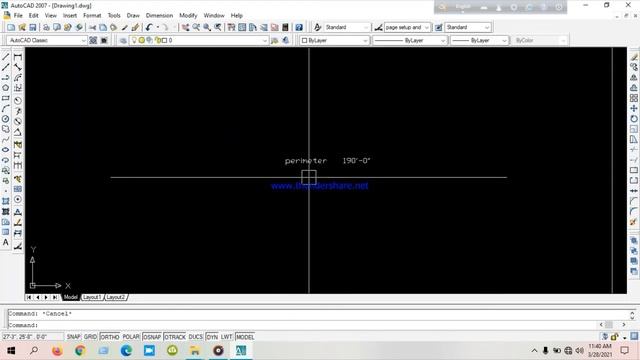
Task: Click the Cut scissors icon
Action: (x=93, y=27)
